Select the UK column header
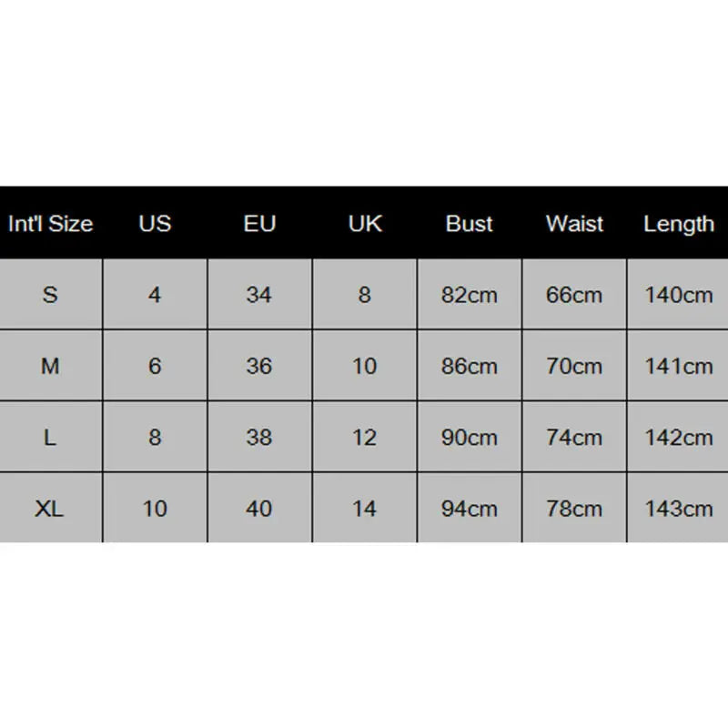This screenshot has width=728, height=728. (x=364, y=224)
